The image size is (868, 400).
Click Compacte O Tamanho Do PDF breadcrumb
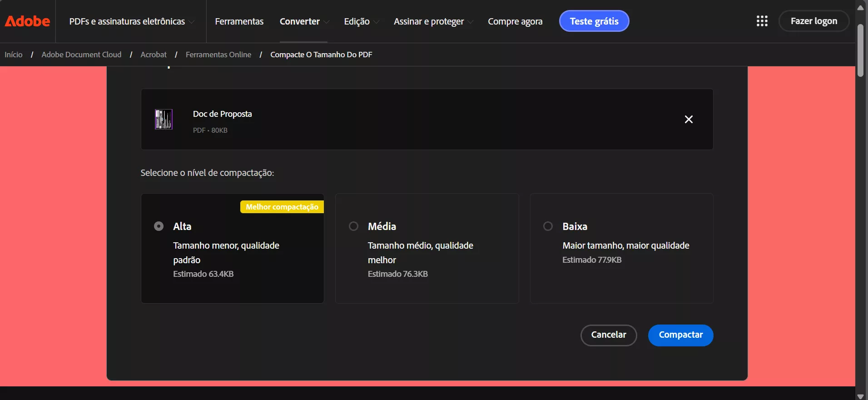coord(321,55)
